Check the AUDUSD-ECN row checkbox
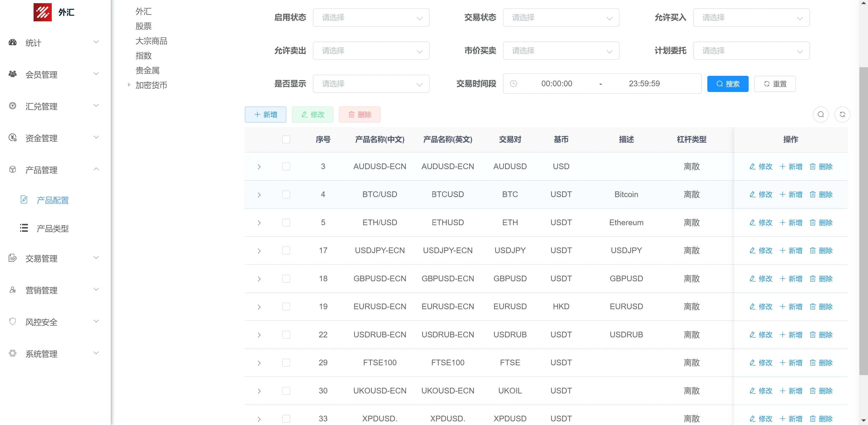Viewport: 868px width, 425px height. pos(286,166)
